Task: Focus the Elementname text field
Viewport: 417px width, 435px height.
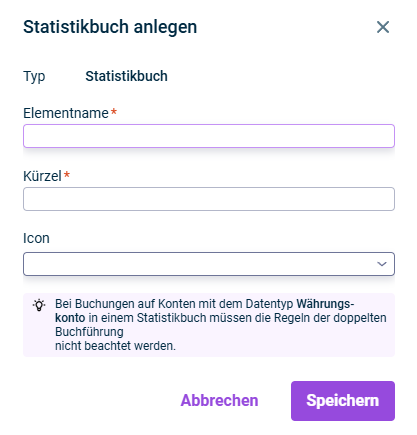Action: click(x=209, y=136)
